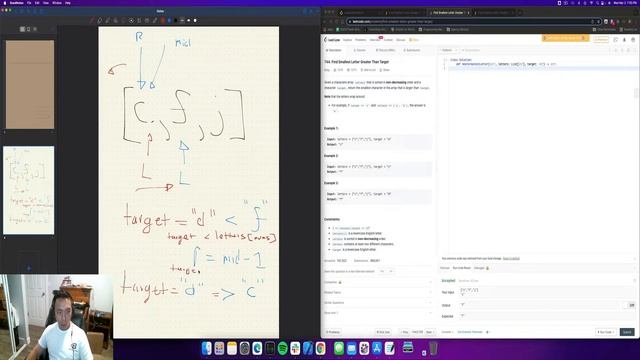Viewport: 640px width, 360px height.
Task: Open Messages from the Dock
Action: (339, 348)
